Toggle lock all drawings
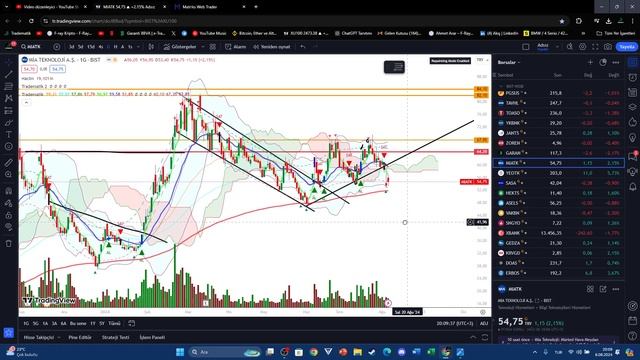Image resolution: width=640 pixels, height=360 pixels. tap(9, 215)
